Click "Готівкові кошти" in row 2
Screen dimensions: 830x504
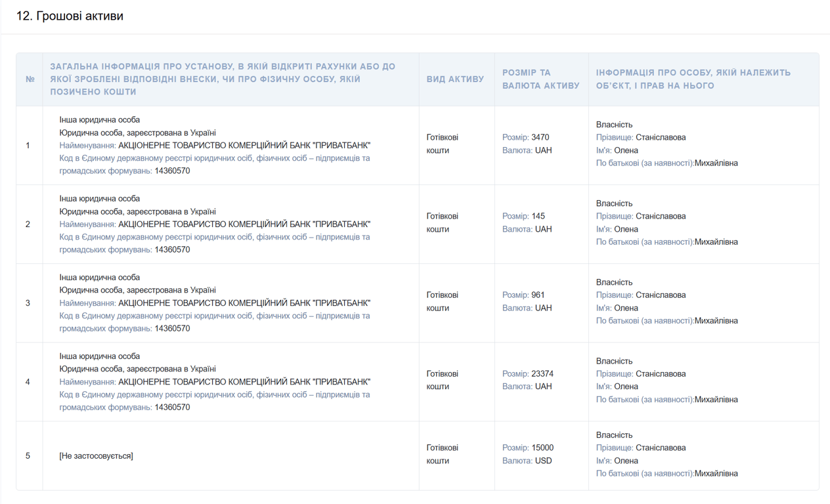point(442,223)
